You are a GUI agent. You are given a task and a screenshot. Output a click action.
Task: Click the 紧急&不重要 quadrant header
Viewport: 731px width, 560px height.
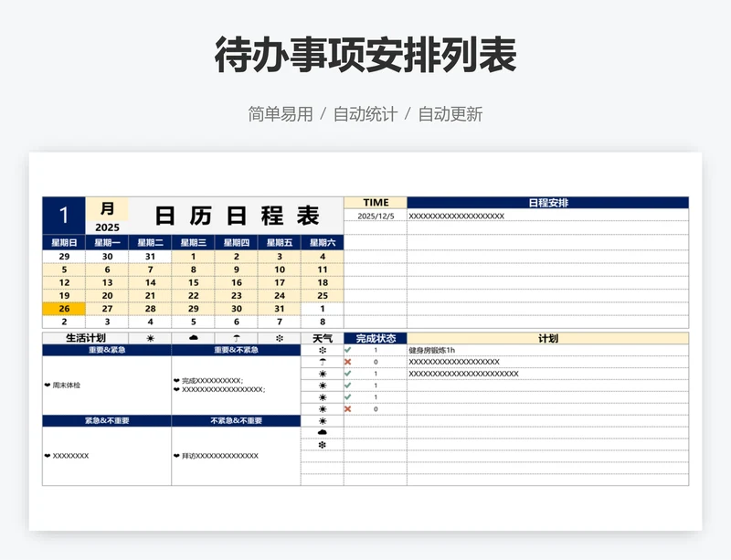click(x=107, y=421)
